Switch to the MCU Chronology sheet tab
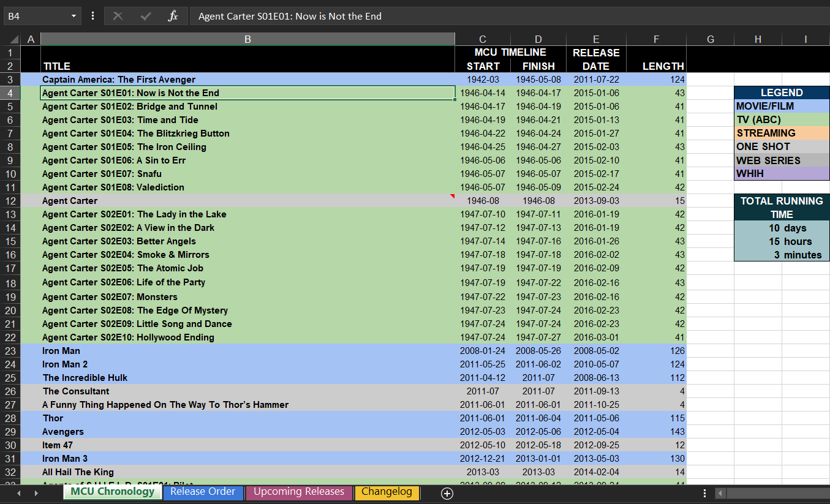The image size is (830, 504). coord(113,492)
